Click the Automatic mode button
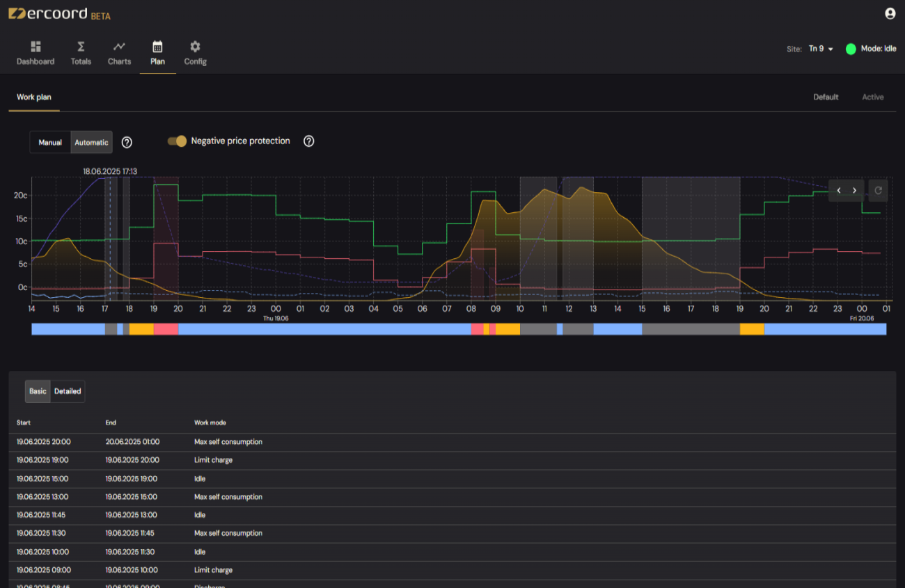This screenshot has height=588, width=905. [91, 142]
